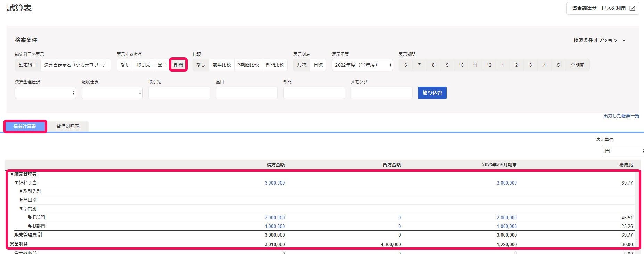Select month 9 in the display period
Image resolution: width=644 pixels, height=254 pixels.
(447, 65)
